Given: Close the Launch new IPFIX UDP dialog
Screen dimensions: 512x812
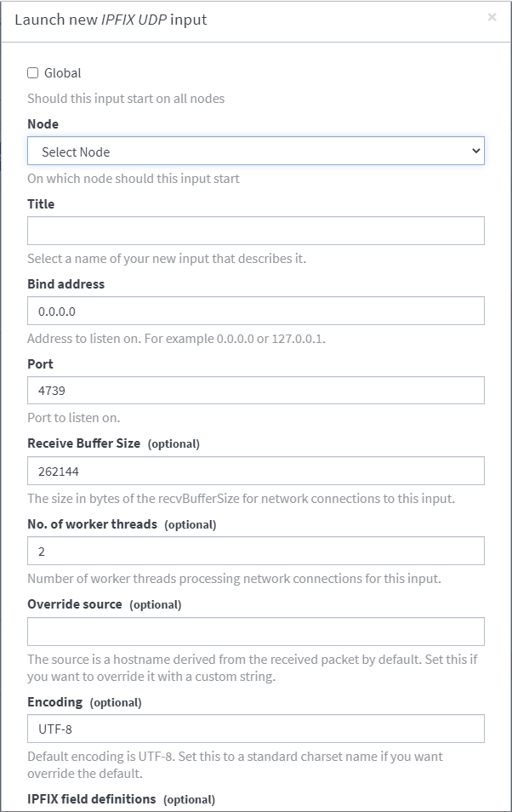Looking at the screenshot, I should (x=492, y=17).
